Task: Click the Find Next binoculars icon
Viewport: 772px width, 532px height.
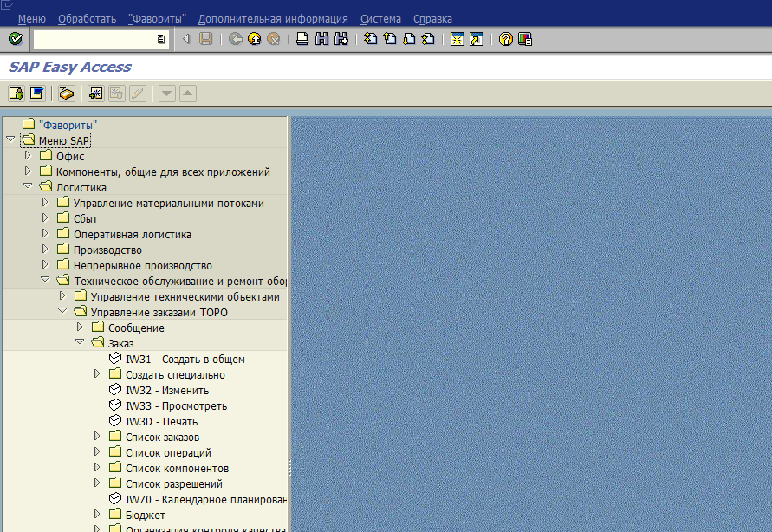Action: pos(341,39)
